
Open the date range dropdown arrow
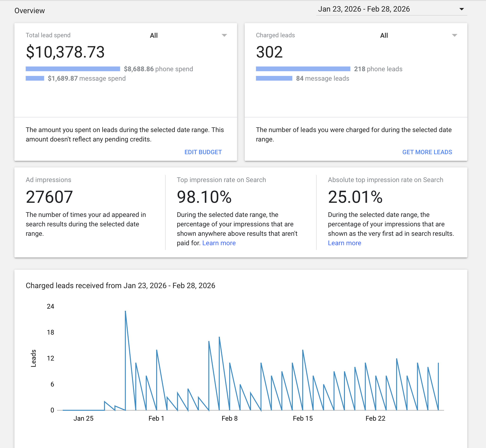[461, 9]
